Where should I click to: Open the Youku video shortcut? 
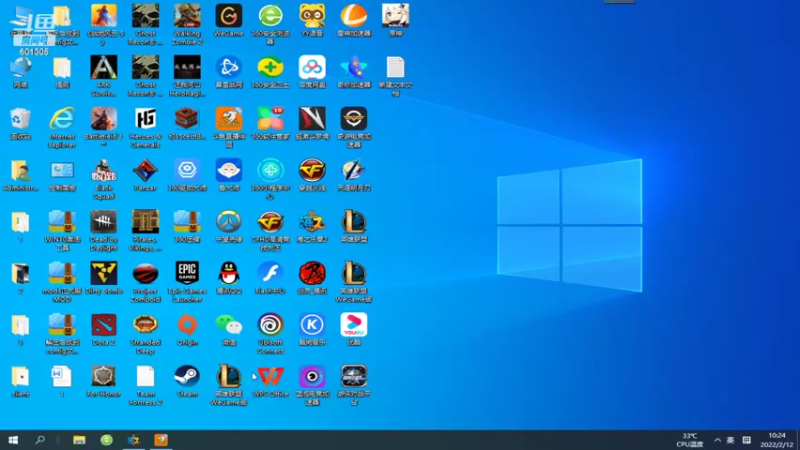click(354, 330)
